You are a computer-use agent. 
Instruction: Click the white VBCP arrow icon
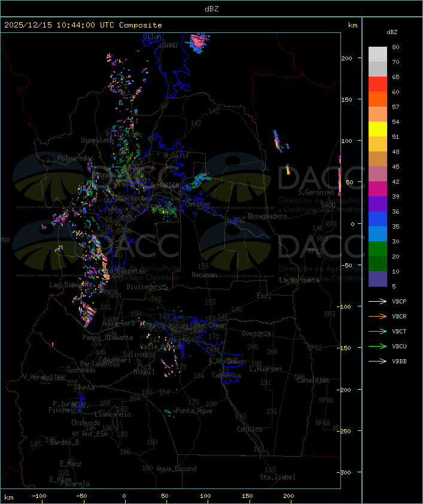point(378,301)
